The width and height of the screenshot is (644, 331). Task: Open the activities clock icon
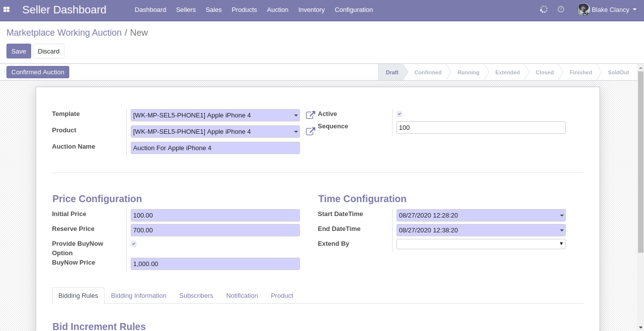click(x=561, y=9)
